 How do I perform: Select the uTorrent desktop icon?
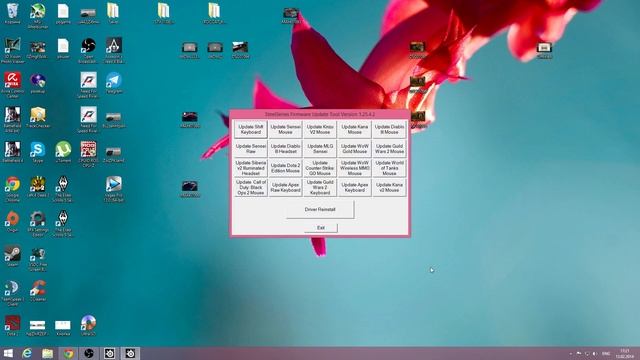63,152
